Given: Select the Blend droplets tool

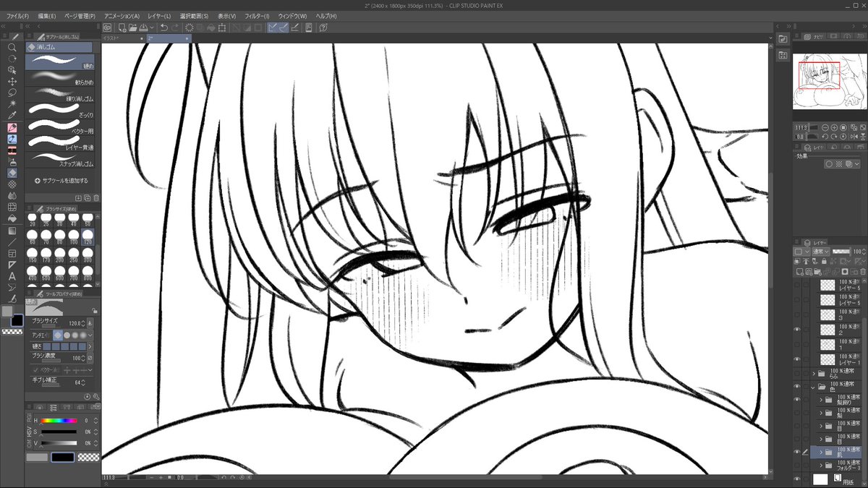Looking at the screenshot, I should point(12,196).
